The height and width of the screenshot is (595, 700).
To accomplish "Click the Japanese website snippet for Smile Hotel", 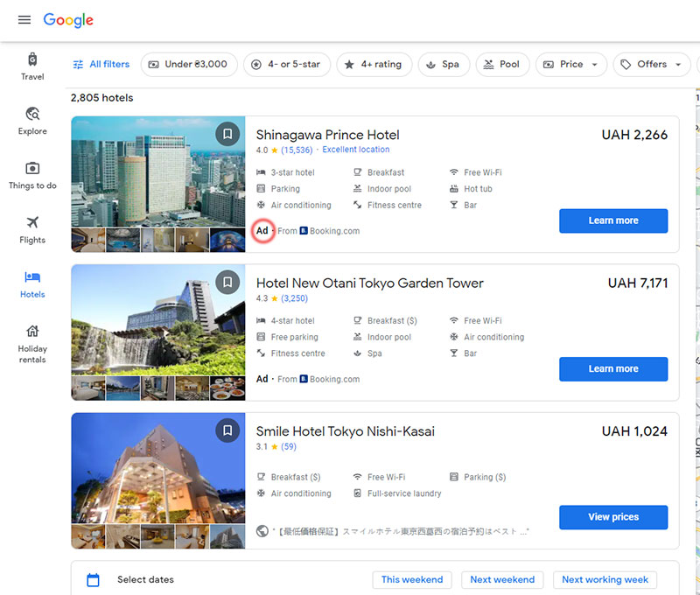I will (x=402, y=531).
